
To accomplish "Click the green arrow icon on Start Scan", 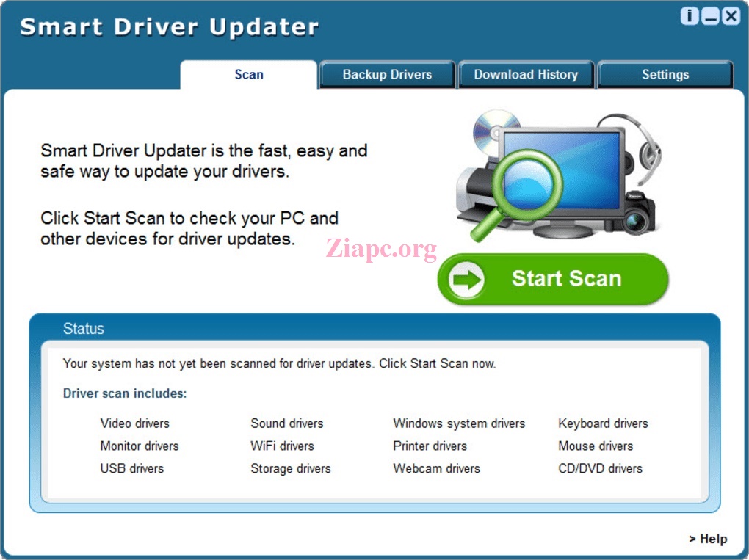I will (x=465, y=278).
